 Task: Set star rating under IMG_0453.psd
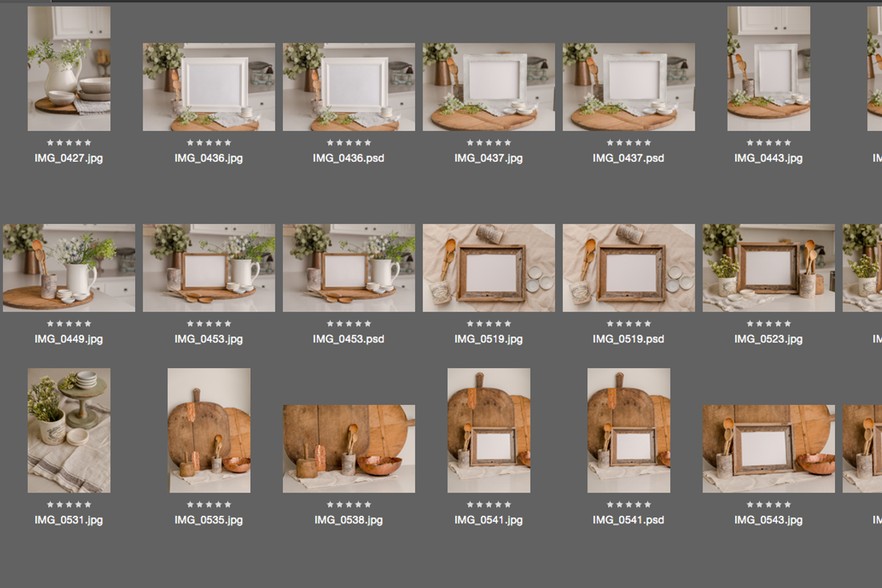(348, 323)
